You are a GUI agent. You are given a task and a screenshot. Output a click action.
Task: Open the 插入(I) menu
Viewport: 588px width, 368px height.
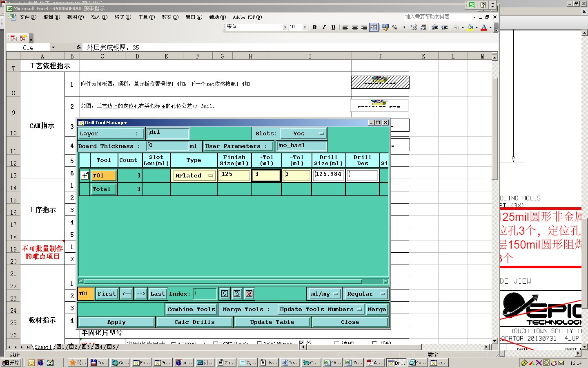(99, 17)
